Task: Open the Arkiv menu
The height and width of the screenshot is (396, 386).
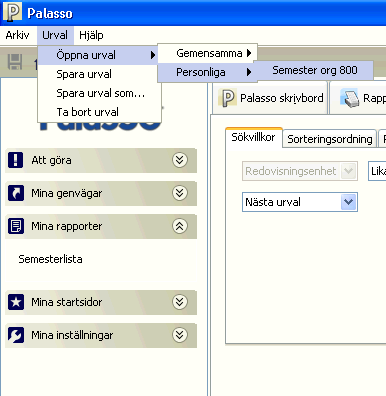Action: pos(17,35)
